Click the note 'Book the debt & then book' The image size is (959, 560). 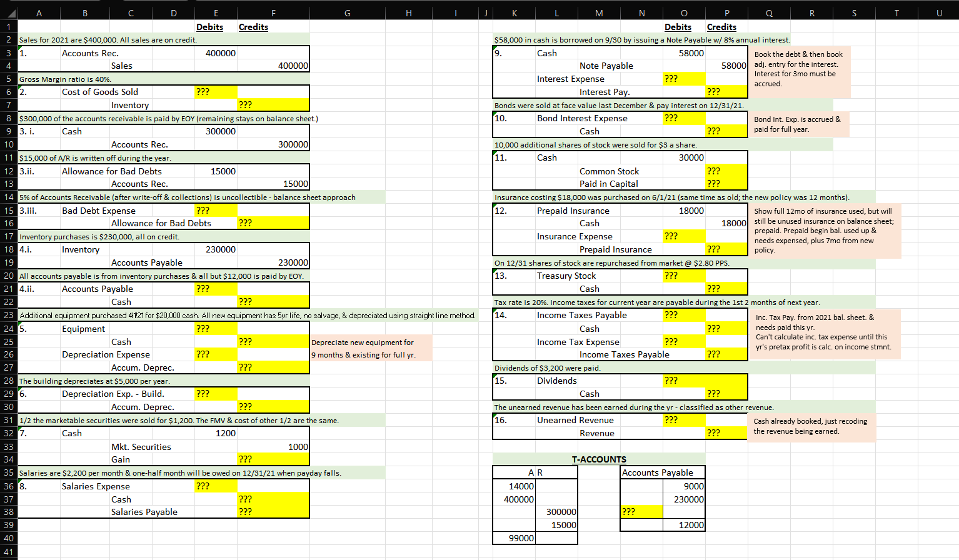(798, 54)
